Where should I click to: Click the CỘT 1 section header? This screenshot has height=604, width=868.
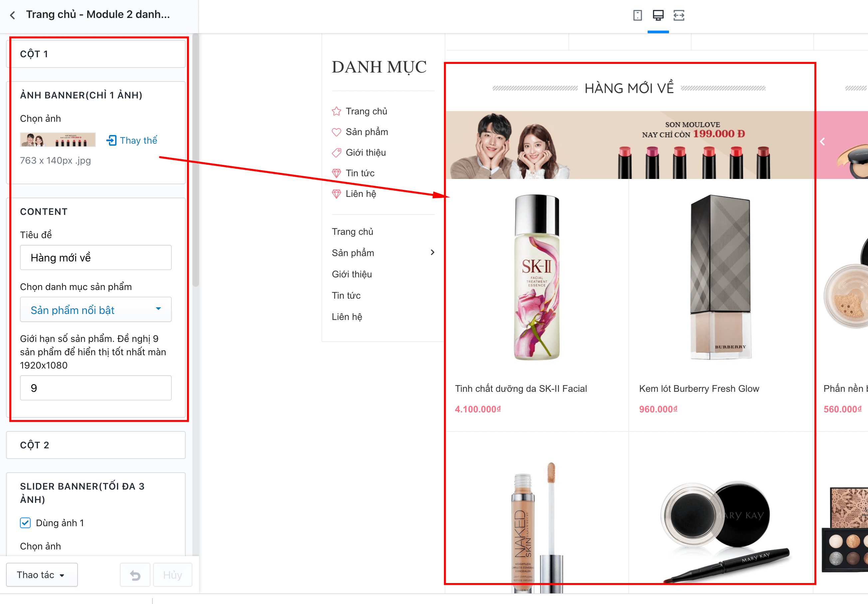[x=96, y=54]
